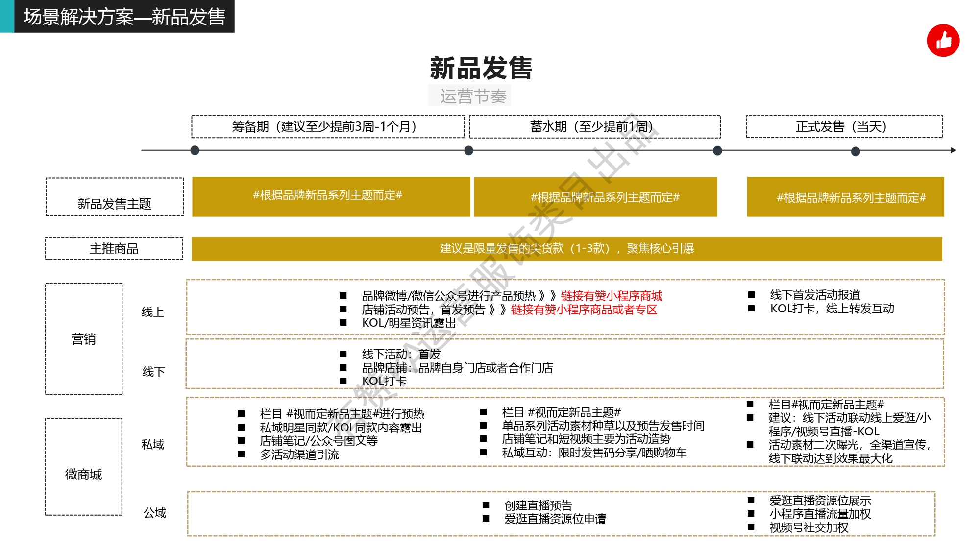Click the line 爱逛直播资源位申请

(x=555, y=519)
